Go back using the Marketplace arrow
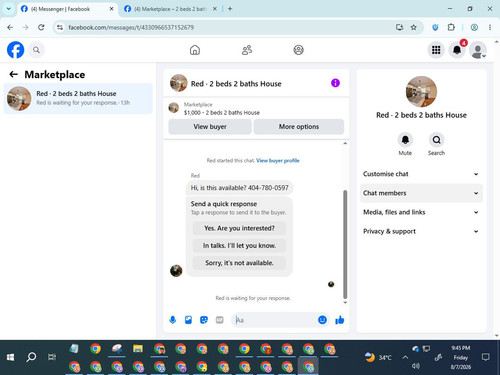Screen dimensions: 500x375 point(13,74)
